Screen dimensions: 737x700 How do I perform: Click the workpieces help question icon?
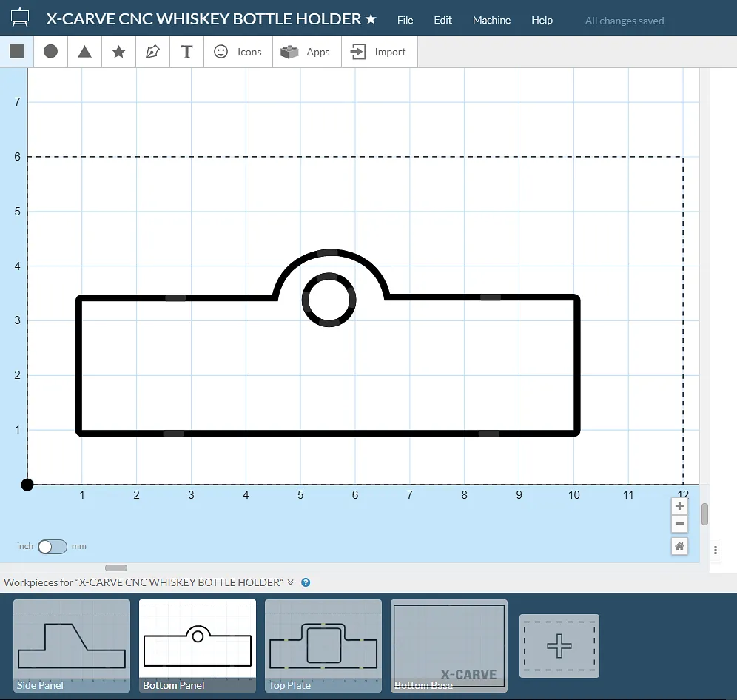(x=306, y=582)
